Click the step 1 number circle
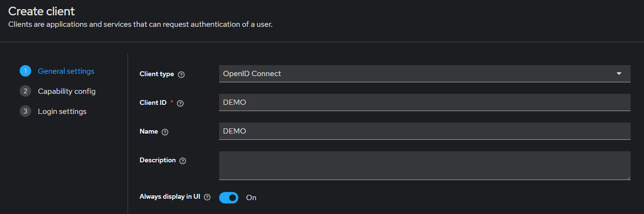Screen dimensions: 644x214 [x=25, y=71]
